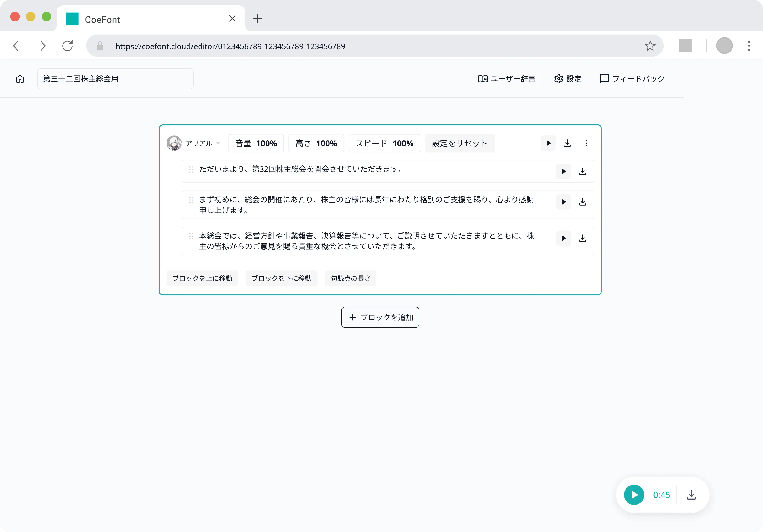Grab drag handle of まず初めに line
The width and height of the screenshot is (763, 532).
coord(191,200)
